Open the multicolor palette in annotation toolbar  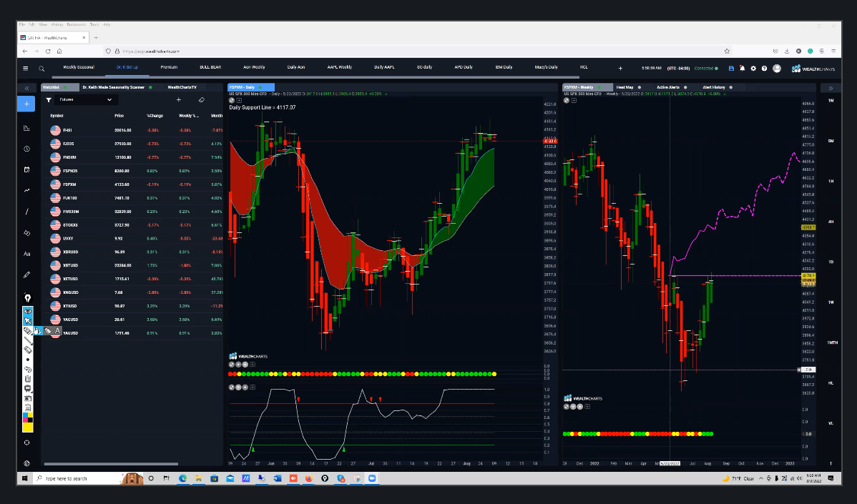pyautogui.click(x=28, y=418)
